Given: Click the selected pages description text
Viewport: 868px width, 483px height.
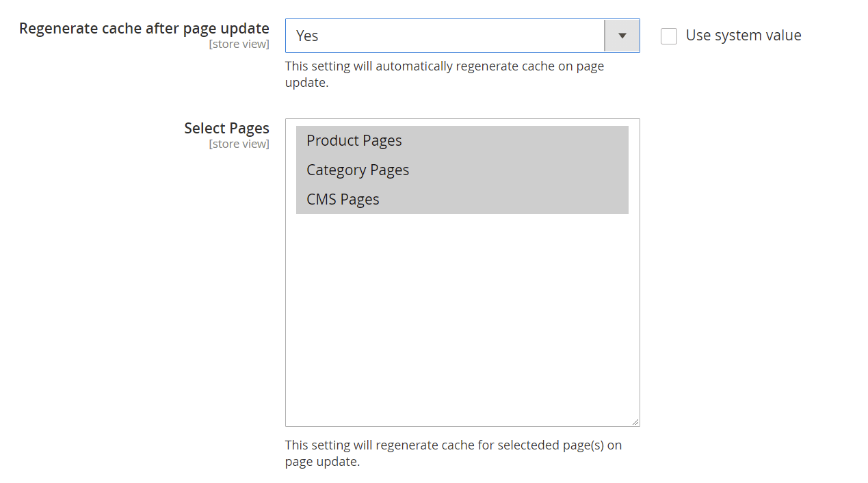Looking at the screenshot, I should point(453,453).
